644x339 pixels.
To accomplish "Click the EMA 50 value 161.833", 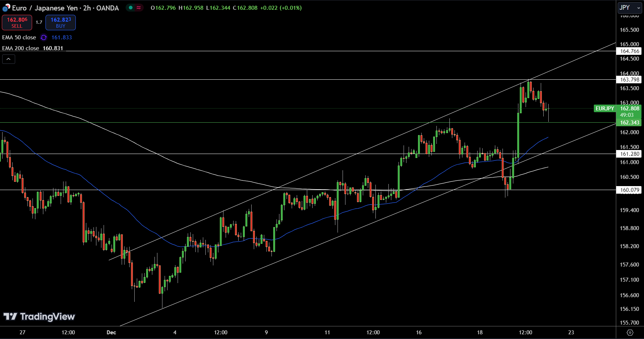I will [x=62, y=38].
